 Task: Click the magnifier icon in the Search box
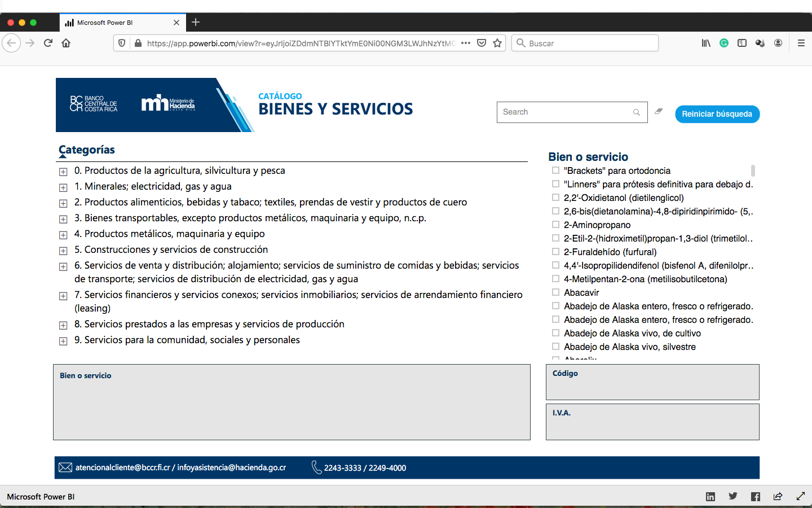636,112
